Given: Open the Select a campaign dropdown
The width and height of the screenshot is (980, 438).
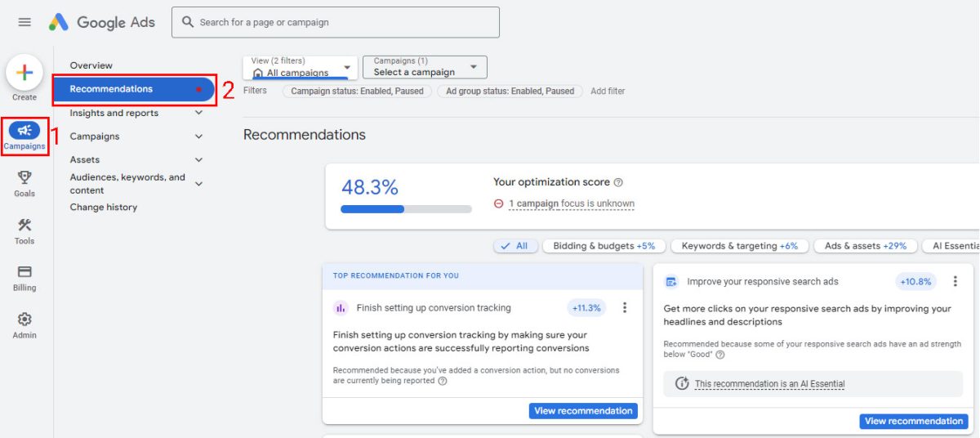Looking at the screenshot, I should pos(425,67).
